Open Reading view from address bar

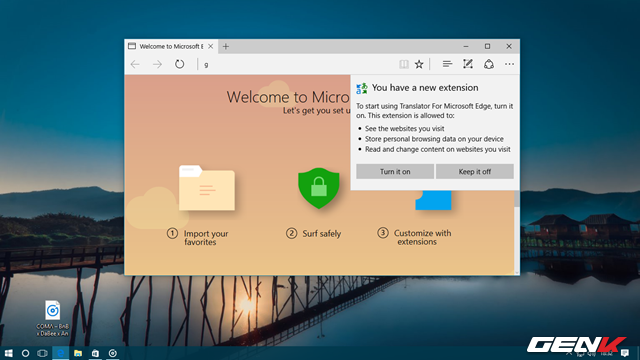404,64
